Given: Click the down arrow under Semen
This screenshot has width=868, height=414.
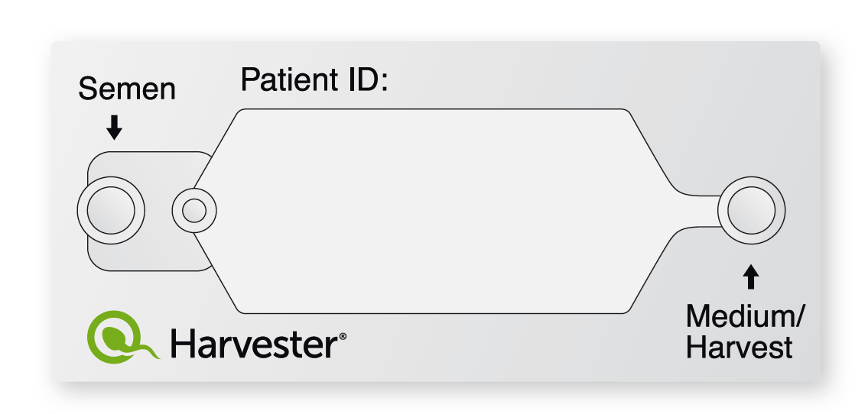Looking at the screenshot, I should coord(115,127).
